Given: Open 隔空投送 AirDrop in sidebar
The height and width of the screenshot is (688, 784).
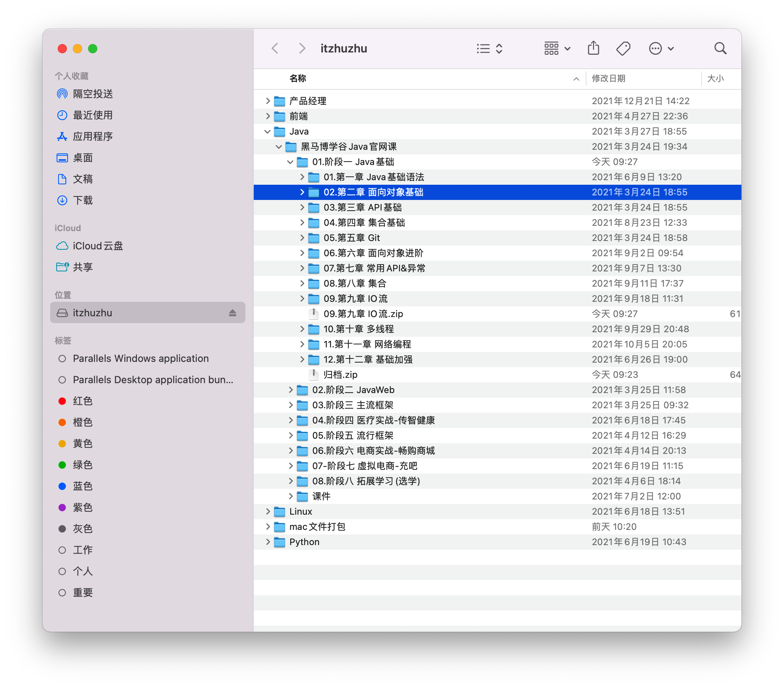Looking at the screenshot, I should pyautogui.click(x=148, y=94).
